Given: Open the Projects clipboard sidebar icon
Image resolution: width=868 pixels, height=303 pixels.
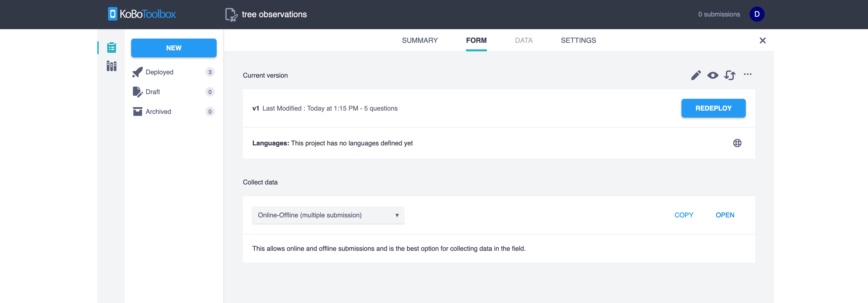Looking at the screenshot, I should tap(112, 48).
